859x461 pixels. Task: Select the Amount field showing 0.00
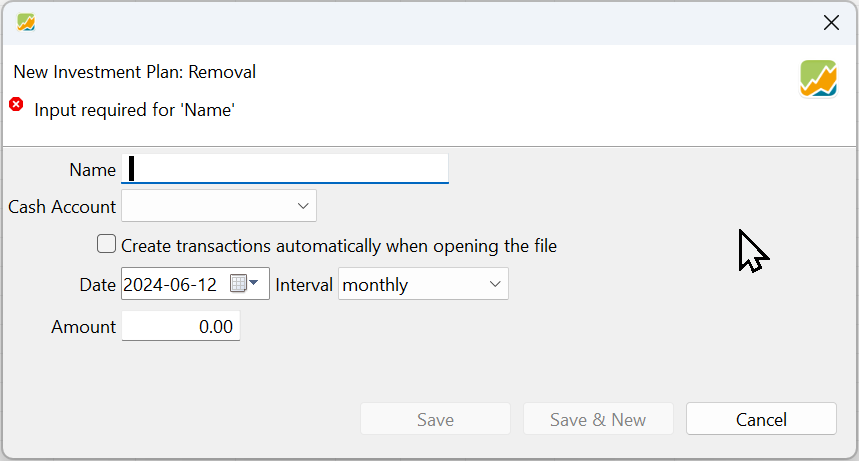tap(181, 327)
